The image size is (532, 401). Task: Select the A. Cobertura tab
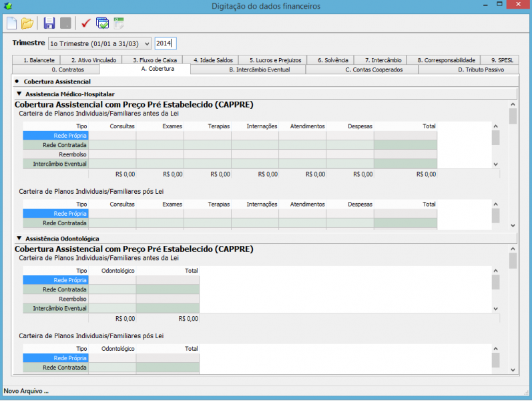(x=146, y=69)
